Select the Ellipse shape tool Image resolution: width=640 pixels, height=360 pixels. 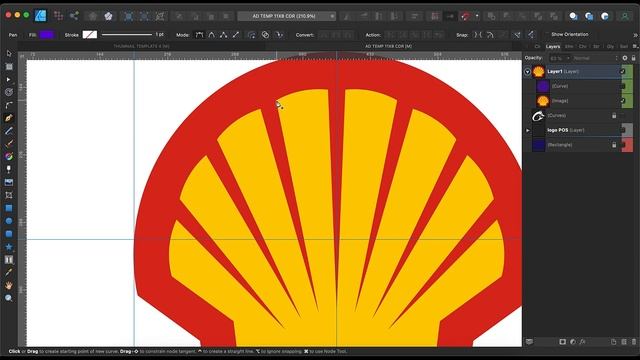(9, 221)
